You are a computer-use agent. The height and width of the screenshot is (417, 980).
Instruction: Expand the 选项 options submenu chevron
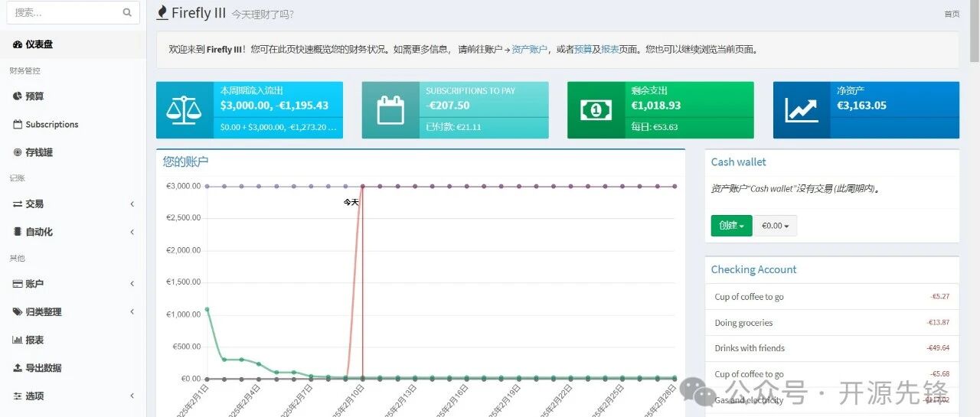click(x=132, y=396)
